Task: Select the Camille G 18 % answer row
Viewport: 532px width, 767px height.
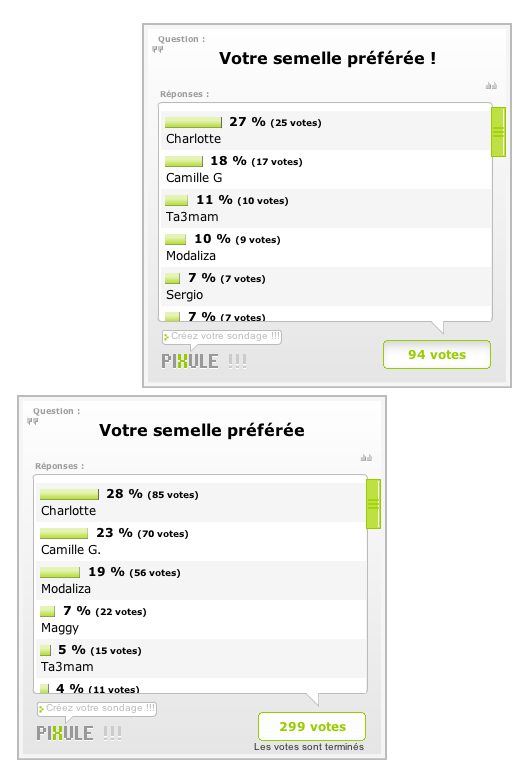Action: 326,169
